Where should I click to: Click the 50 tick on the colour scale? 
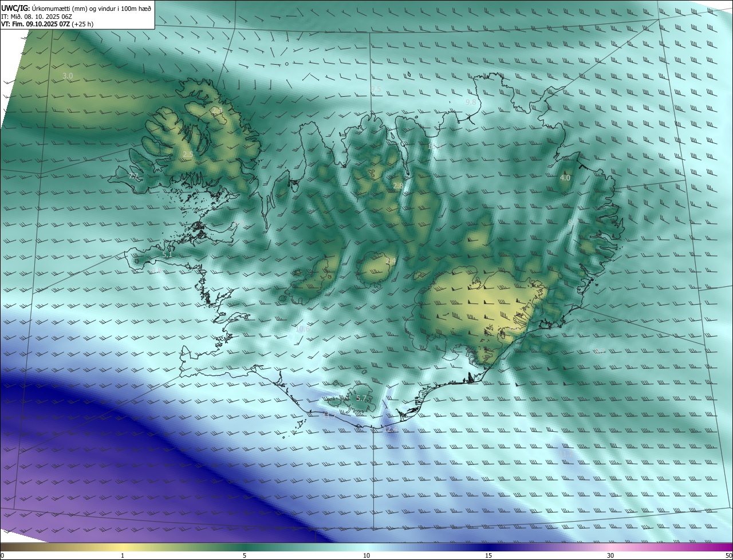tap(728, 555)
